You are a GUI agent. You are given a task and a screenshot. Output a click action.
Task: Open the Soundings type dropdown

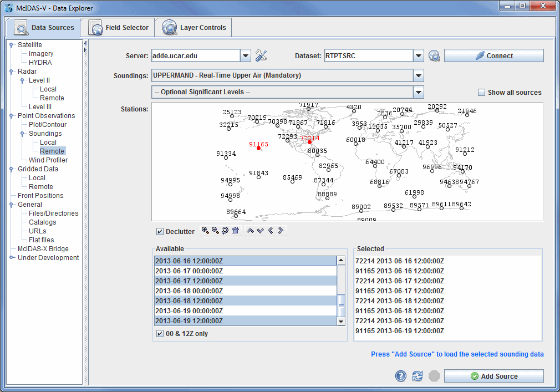pos(419,75)
